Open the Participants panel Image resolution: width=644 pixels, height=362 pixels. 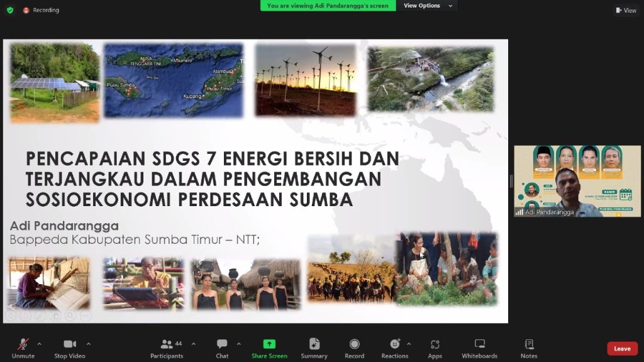(x=167, y=348)
